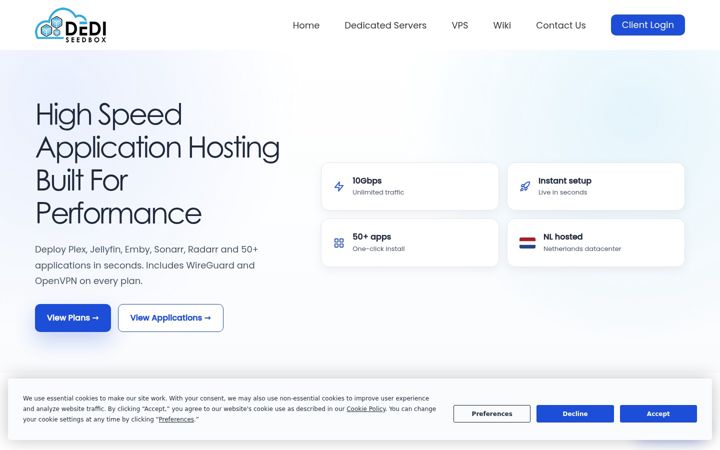Viewport: 720px width, 450px height.
Task: Click the rocket Instant setup icon
Action: (525, 186)
